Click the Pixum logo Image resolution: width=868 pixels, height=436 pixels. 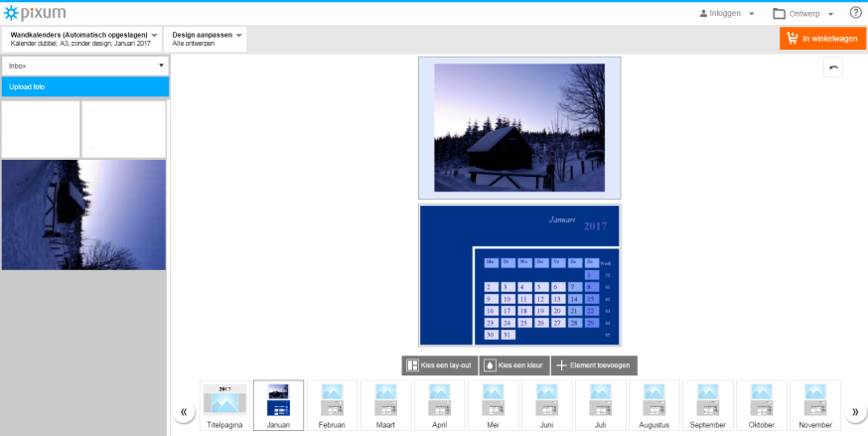pyautogui.click(x=35, y=13)
